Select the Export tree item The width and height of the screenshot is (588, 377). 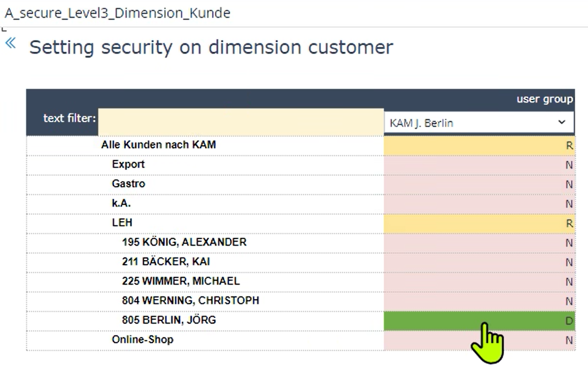pos(128,164)
